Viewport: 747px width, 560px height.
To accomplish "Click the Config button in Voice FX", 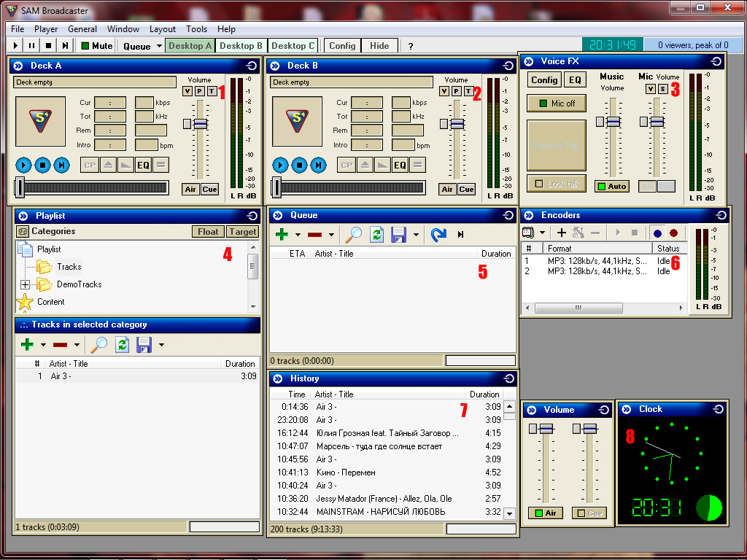I will pyautogui.click(x=544, y=80).
